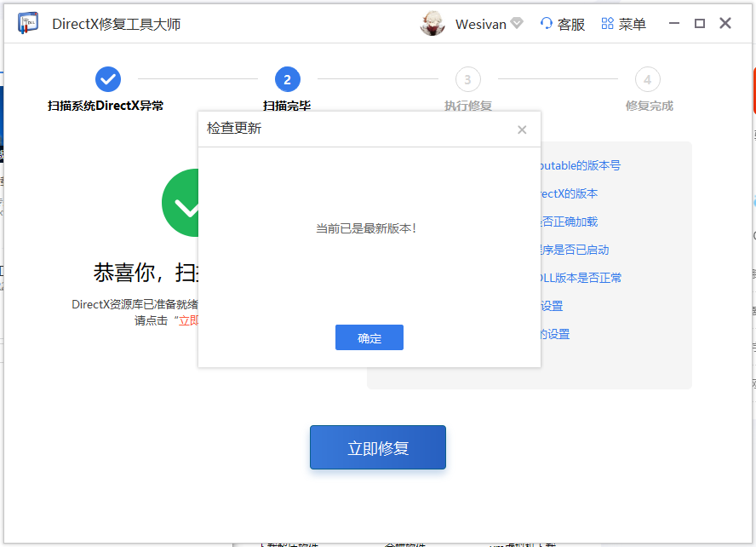Viewport: 756px width, 547px height.
Task: Open the 菜单 menu
Action: [624, 24]
